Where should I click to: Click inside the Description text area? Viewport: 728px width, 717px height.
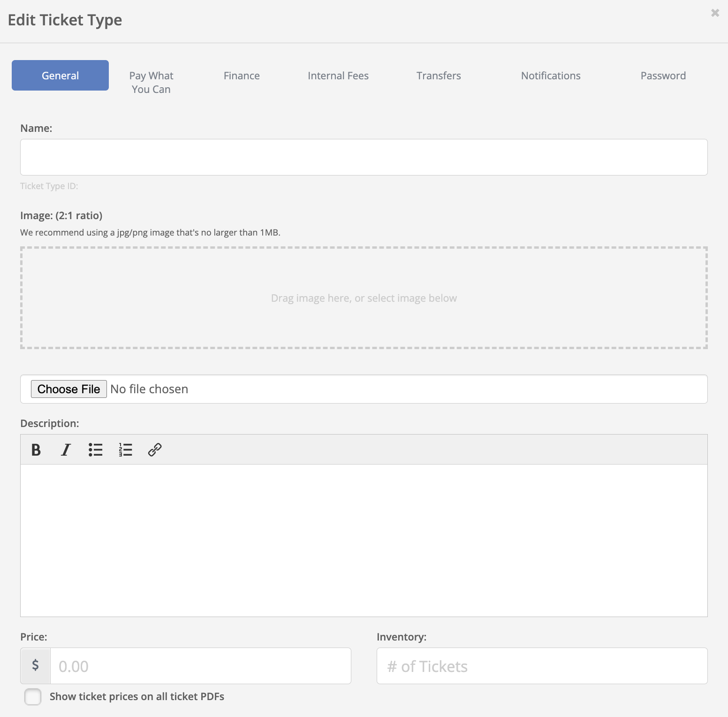click(x=364, y=540)
